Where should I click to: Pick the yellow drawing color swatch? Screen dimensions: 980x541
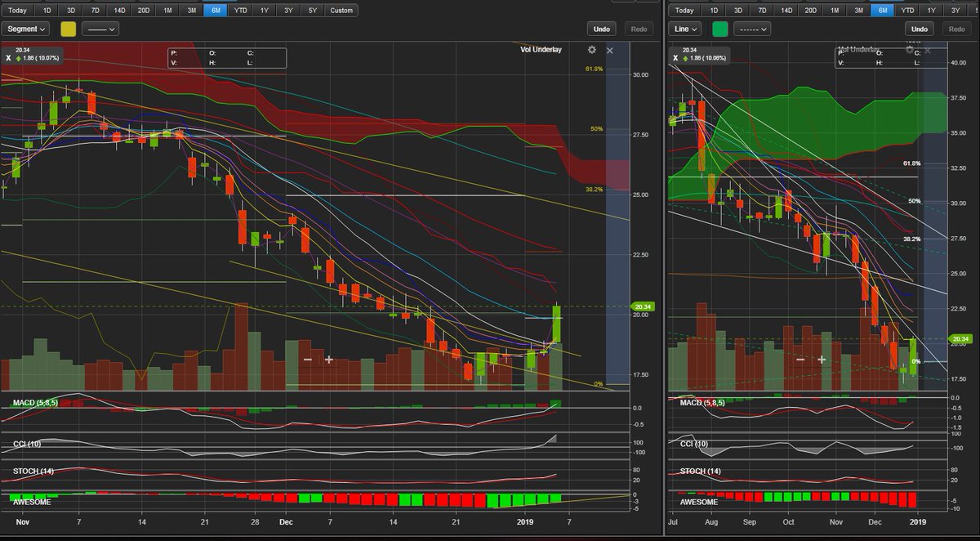[x=69, y=29]
